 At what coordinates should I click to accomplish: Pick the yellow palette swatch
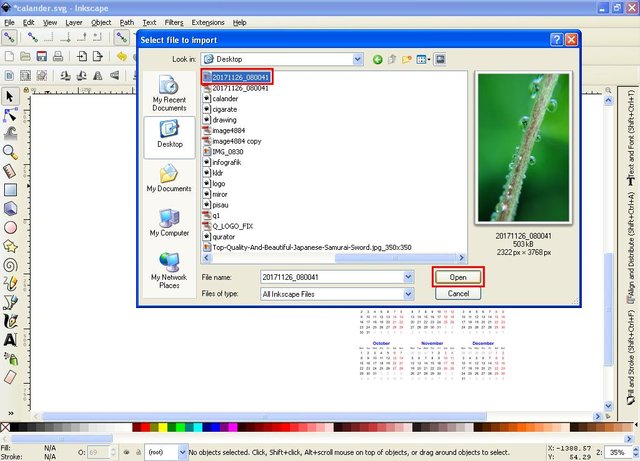(x=163, y=428)
